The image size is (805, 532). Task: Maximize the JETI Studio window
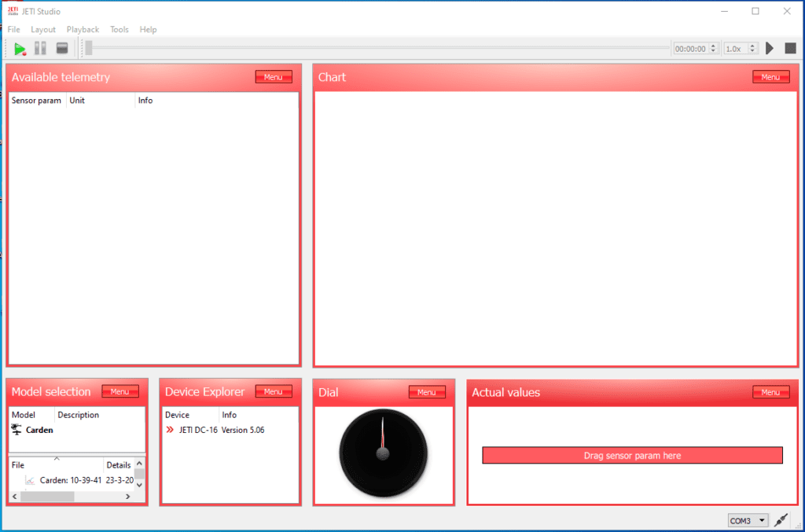pos(755,11)
